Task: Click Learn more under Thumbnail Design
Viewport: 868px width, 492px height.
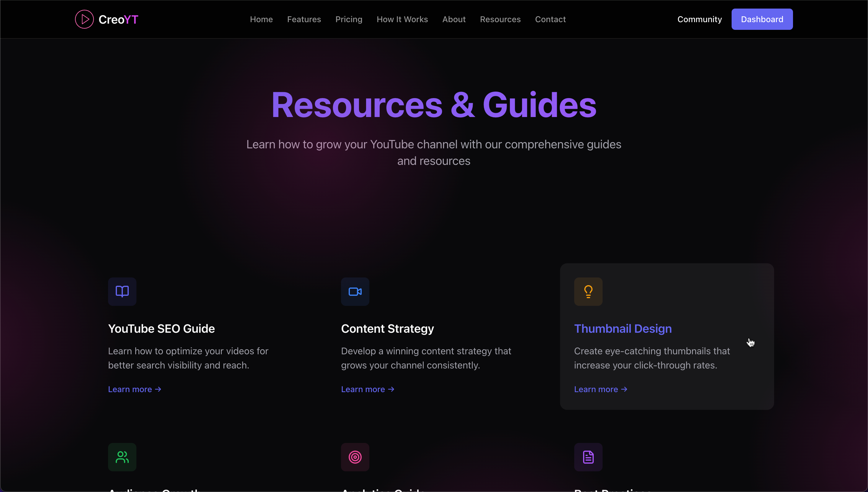Action: click(x=601, y=389)
